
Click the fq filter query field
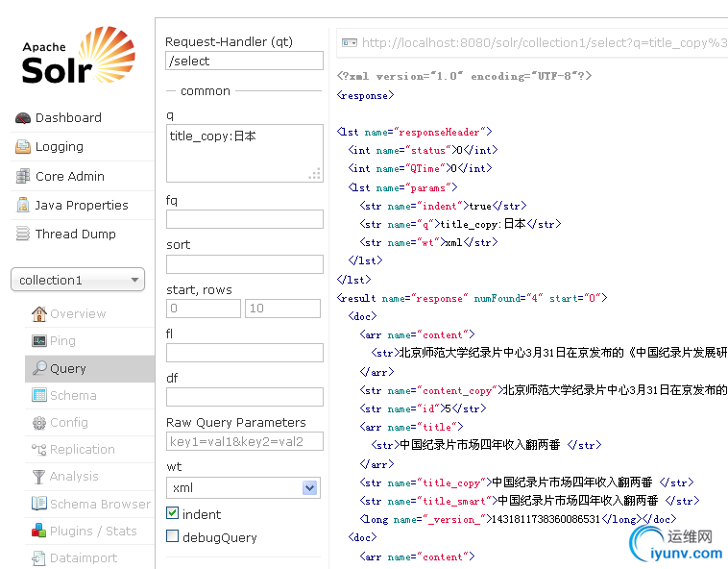(x=245, y=219)
